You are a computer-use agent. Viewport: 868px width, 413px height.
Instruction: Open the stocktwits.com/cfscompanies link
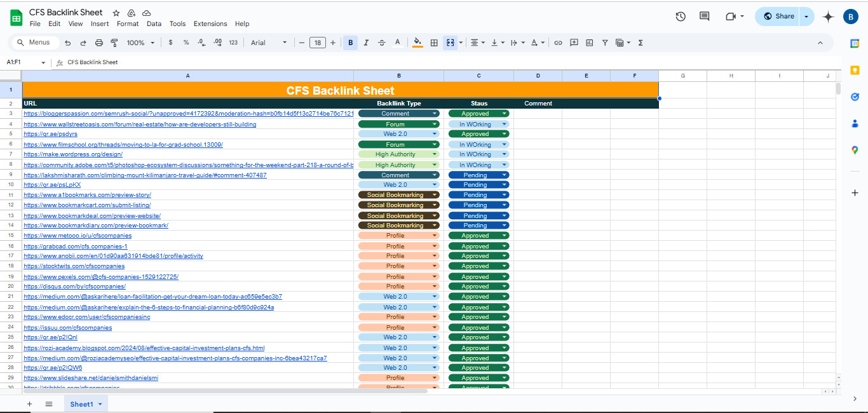(74, 266)
